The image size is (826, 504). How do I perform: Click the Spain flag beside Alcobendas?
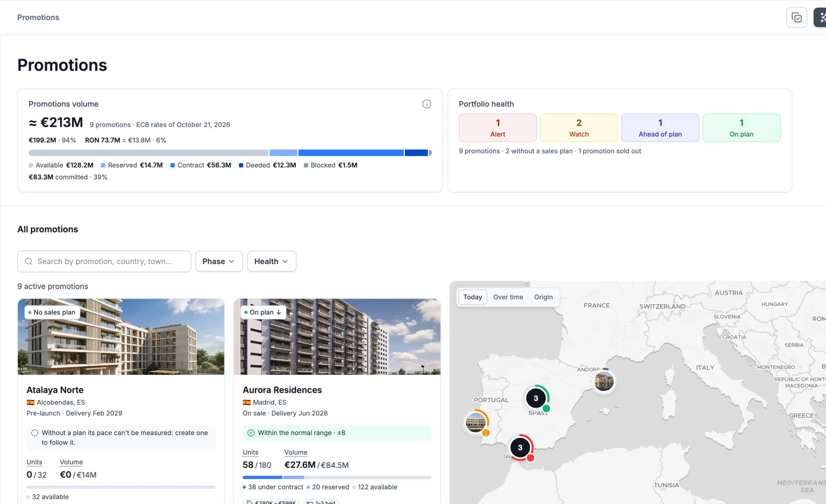(x=31, y=402)
